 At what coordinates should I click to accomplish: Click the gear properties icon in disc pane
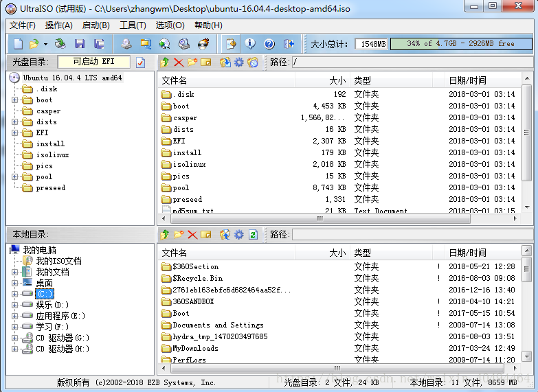pyautogui.click(x=239, y=62)
